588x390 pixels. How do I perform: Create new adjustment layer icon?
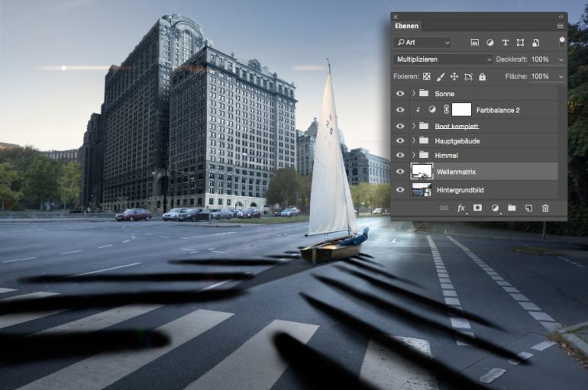click(495, 208)
